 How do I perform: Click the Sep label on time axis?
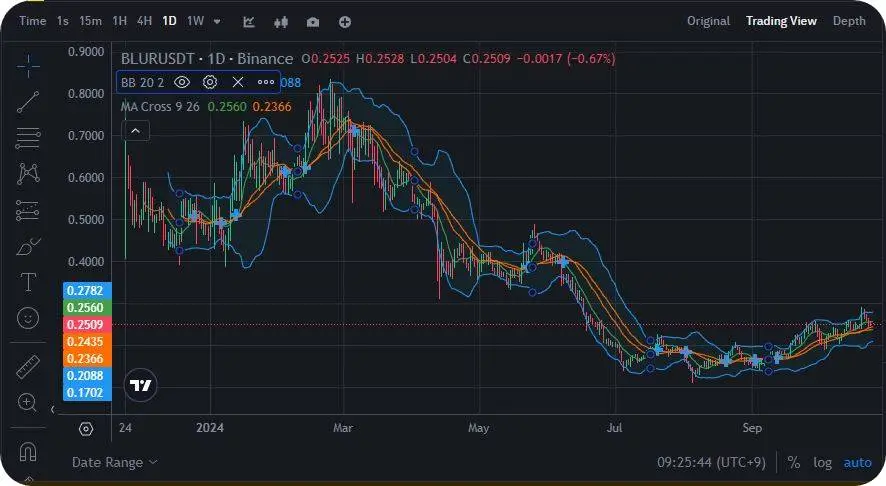click(x=752, y=428)
